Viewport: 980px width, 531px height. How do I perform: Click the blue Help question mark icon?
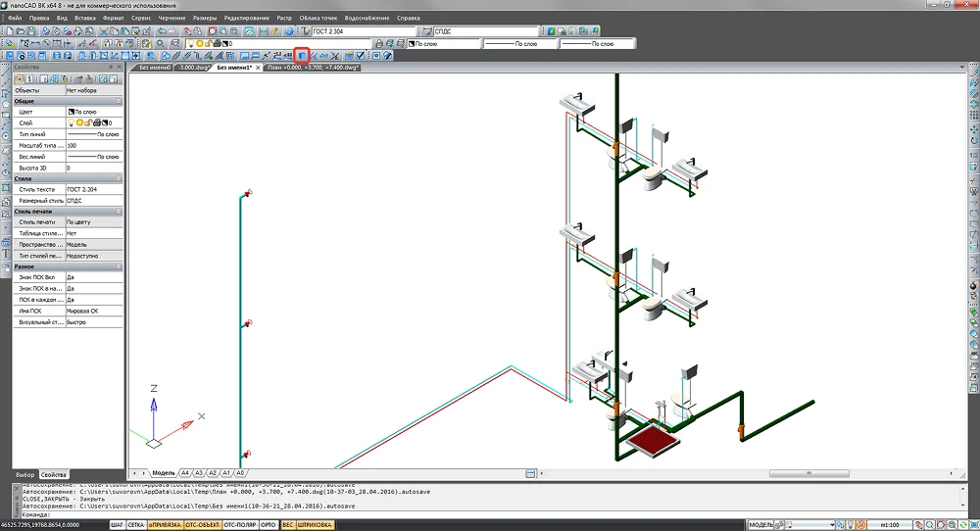289,31
